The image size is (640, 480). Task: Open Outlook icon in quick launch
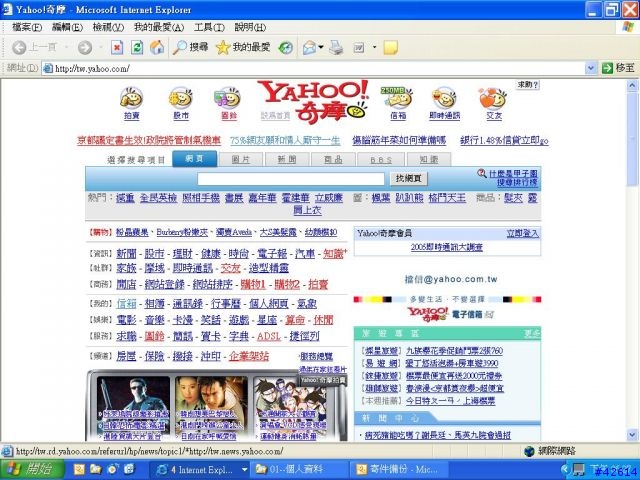(x=79, y=469)
